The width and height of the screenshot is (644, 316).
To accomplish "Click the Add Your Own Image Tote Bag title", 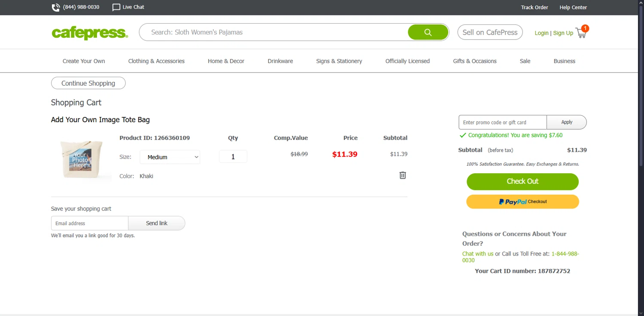I will click(100, 120).
